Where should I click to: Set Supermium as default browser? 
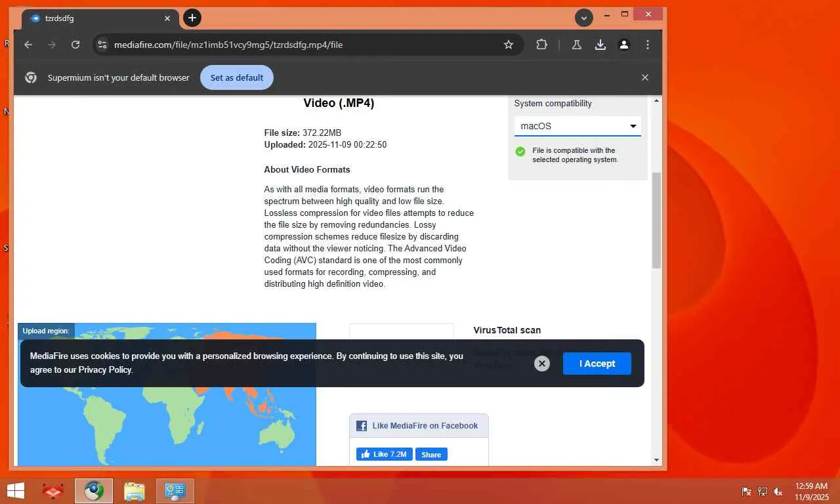pos(237,77)
